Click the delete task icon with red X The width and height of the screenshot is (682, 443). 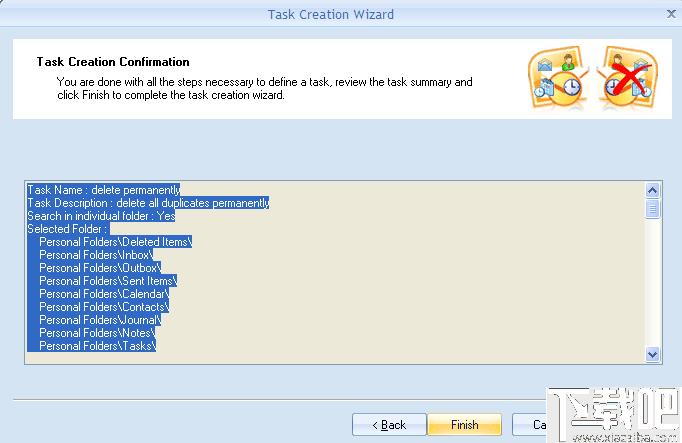click(627, 78)
